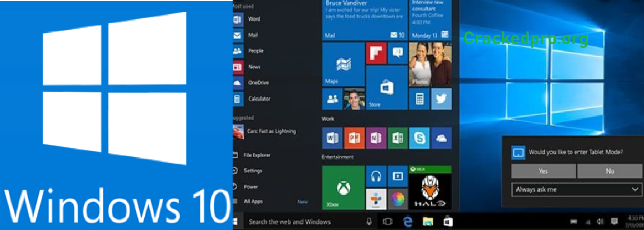Open the white tile below the headphones tile
The height and width of the screenshot is (230, 644).
[376, 199]
